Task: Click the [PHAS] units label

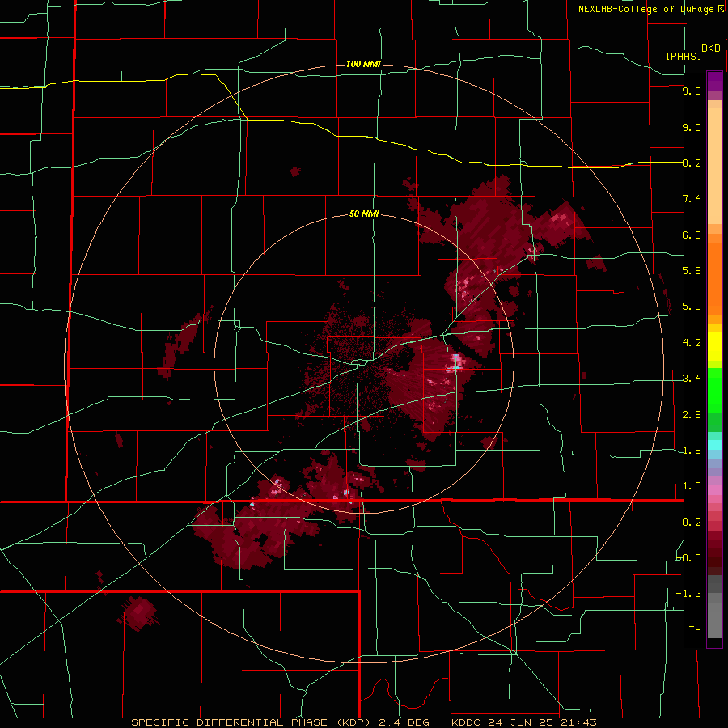Action: (684, 56)
